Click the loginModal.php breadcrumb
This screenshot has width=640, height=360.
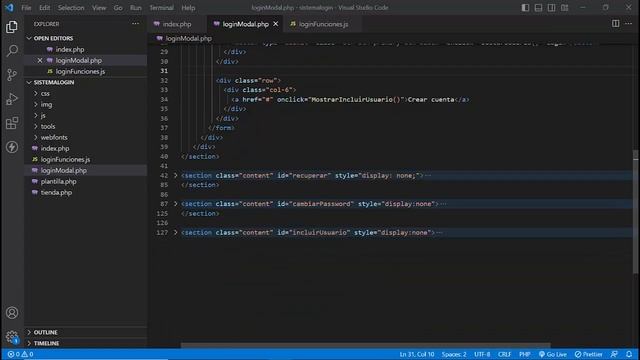point(189,38)
